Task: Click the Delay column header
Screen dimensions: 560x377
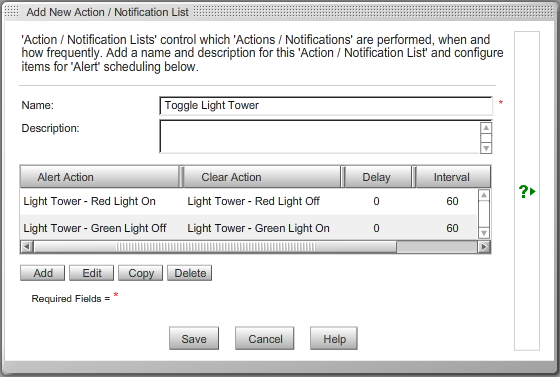Action: (x=378, y=177)
